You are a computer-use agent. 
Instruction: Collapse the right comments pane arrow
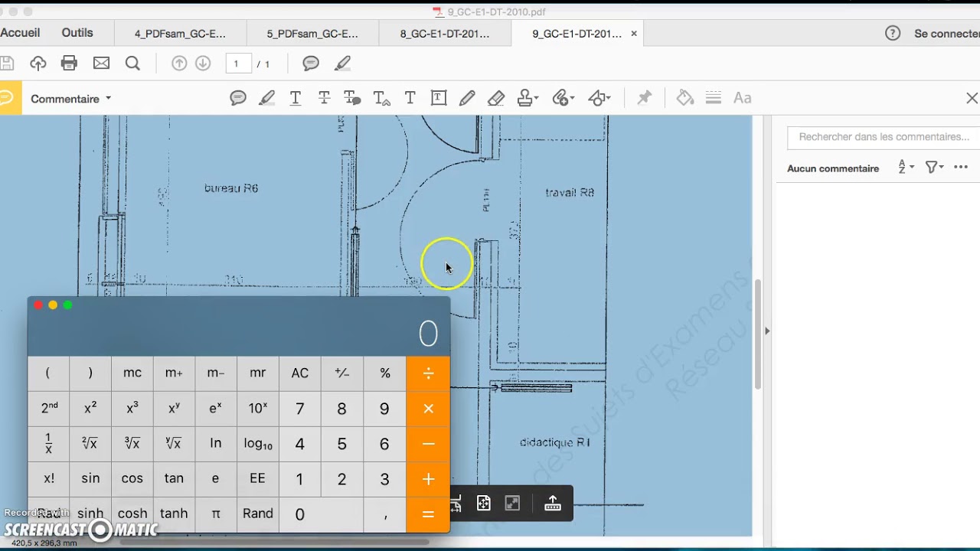(x=767, y=331)
